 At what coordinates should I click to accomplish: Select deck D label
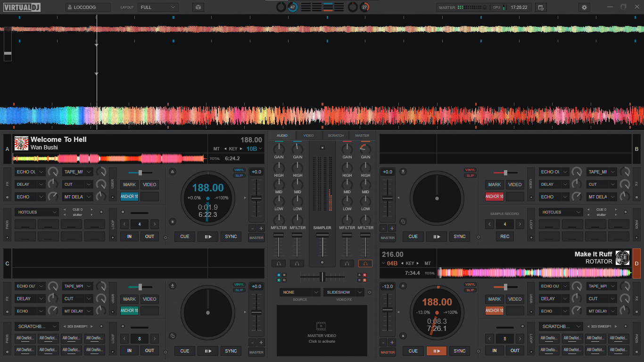(636, 263)
